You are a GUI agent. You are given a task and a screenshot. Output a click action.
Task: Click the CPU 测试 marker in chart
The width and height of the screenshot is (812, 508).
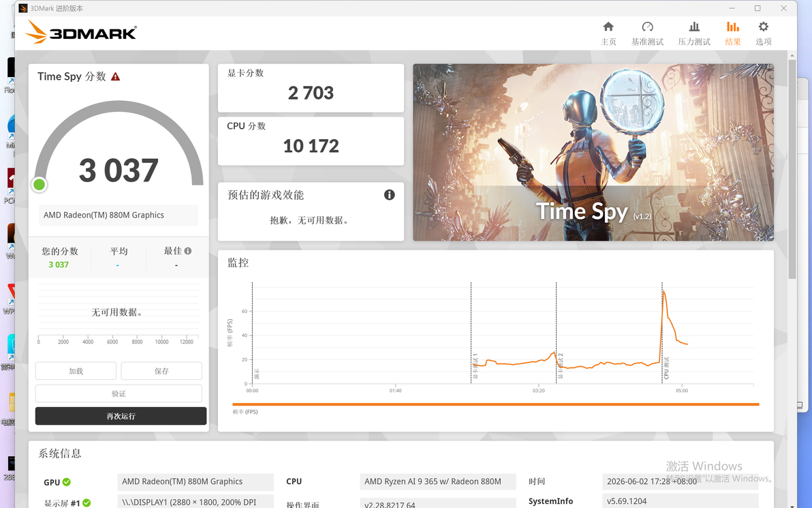(x=666, y=368)
